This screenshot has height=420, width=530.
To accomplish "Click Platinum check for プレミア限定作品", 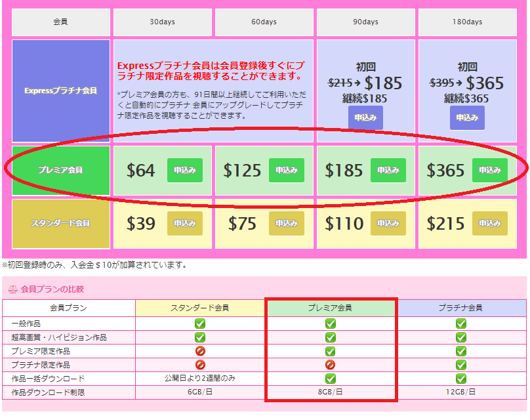I will pyautogui.click(x=461, y=351).
